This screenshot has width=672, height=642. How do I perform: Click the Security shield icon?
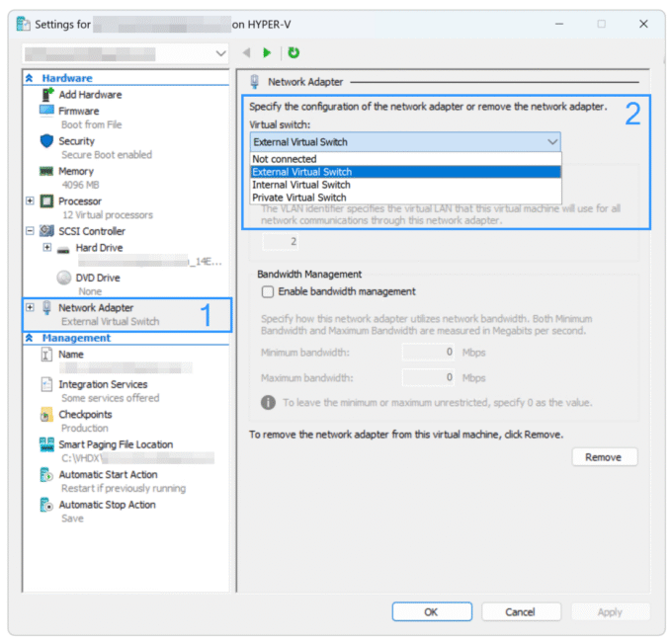coord(46,141)
